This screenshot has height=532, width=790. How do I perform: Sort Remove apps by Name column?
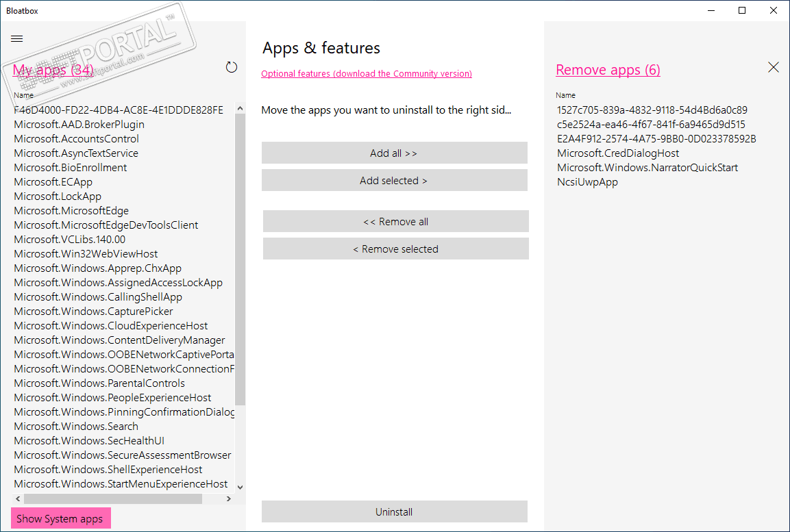coord(565,95)
